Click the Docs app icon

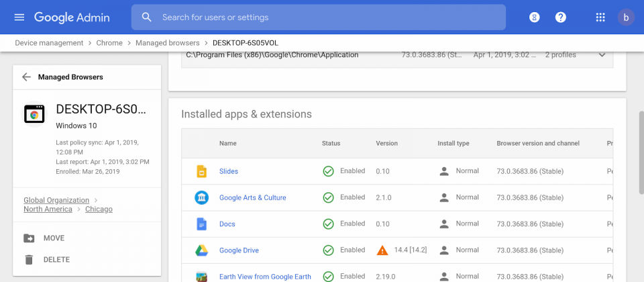(x=201, y=224)
